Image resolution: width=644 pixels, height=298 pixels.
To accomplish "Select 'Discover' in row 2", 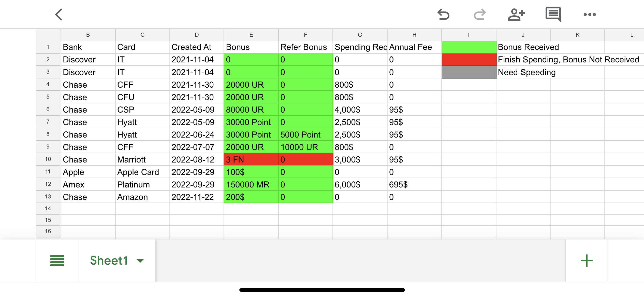I will [88, 60].
